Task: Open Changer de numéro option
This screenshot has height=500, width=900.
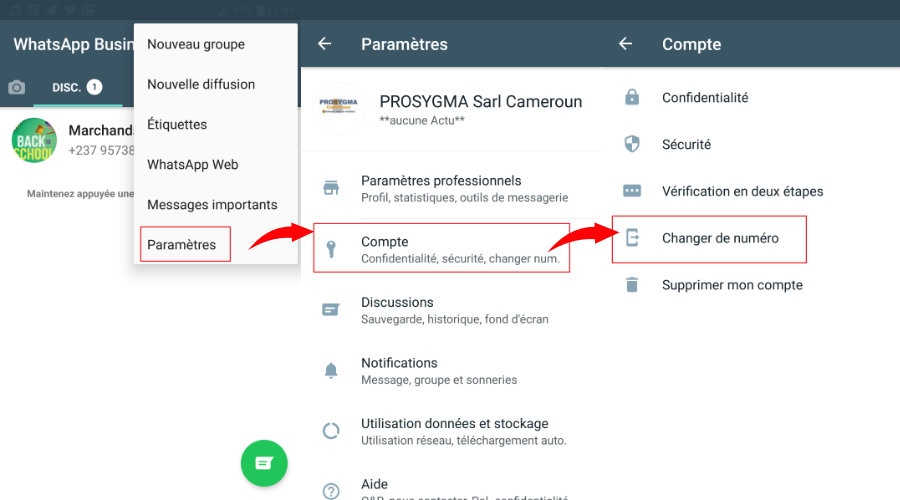Action: tap(709, 239)
